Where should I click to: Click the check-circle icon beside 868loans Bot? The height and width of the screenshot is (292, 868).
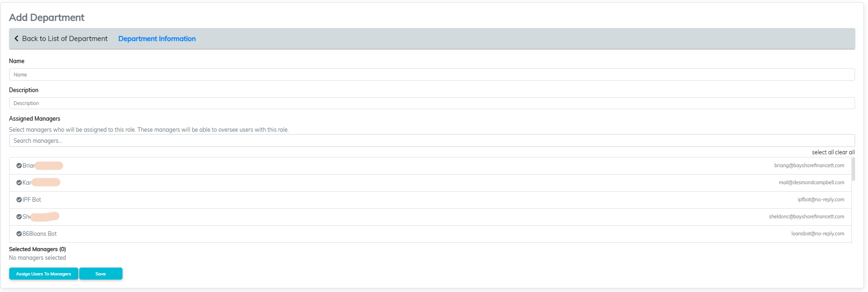tap(19, 234)
